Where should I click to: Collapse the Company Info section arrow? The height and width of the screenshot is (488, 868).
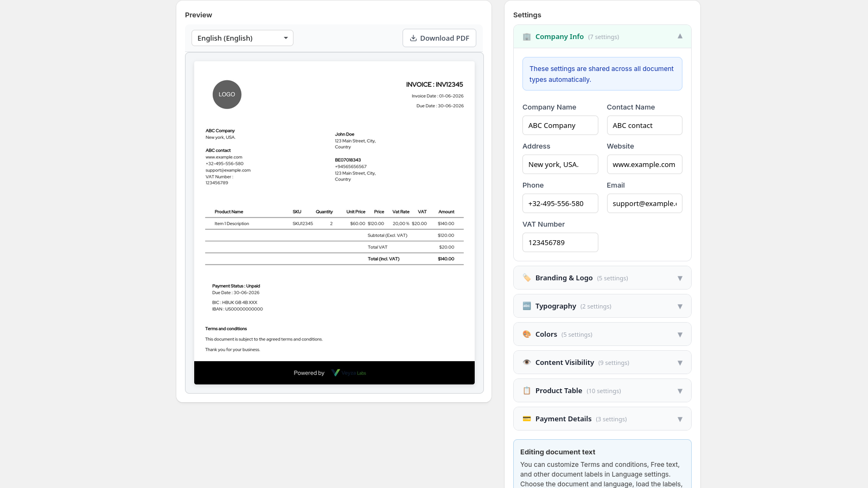(680, 36)
